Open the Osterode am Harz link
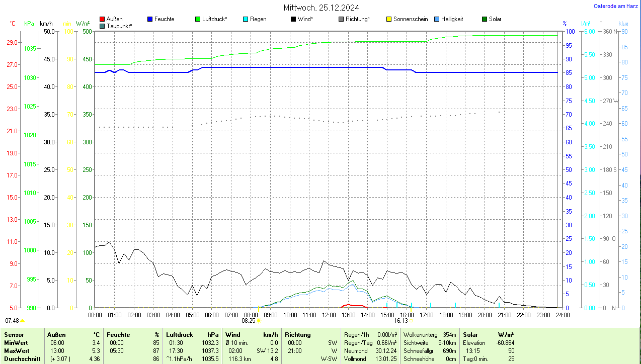641x364 pixels. (x=616, y=6)
